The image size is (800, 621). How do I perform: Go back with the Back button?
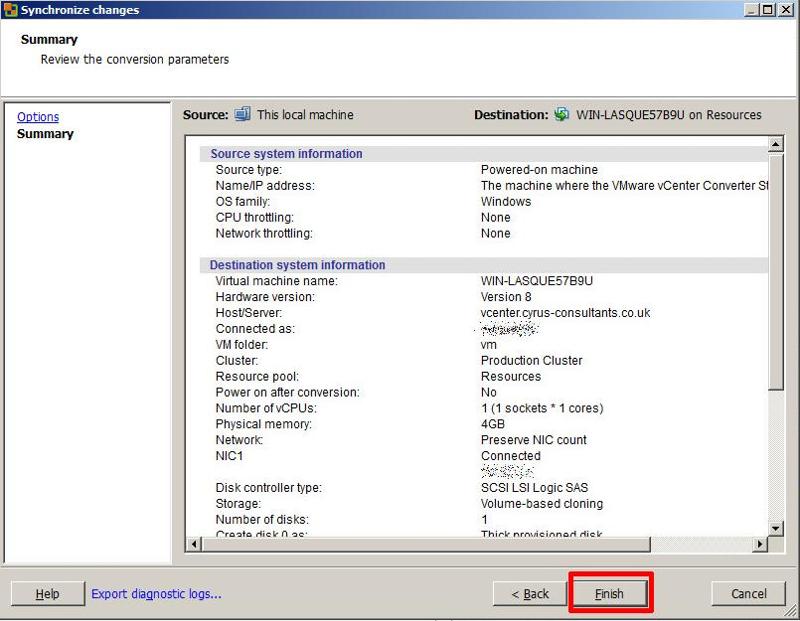530,593
